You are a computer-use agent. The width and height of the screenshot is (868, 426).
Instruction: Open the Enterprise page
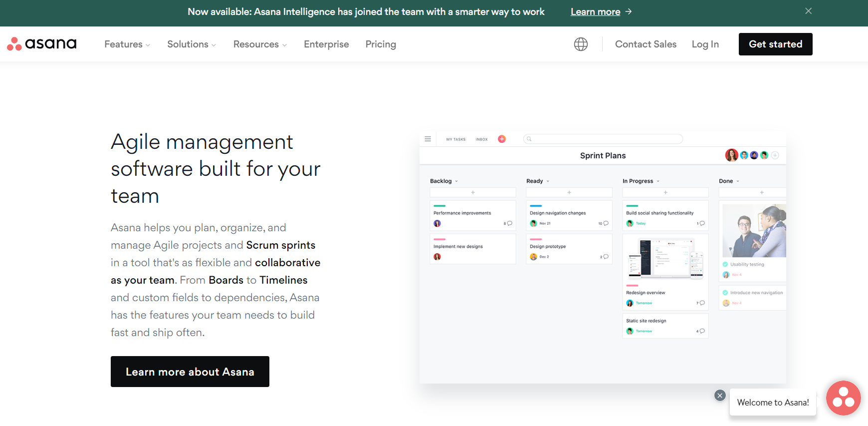point(326,44)
